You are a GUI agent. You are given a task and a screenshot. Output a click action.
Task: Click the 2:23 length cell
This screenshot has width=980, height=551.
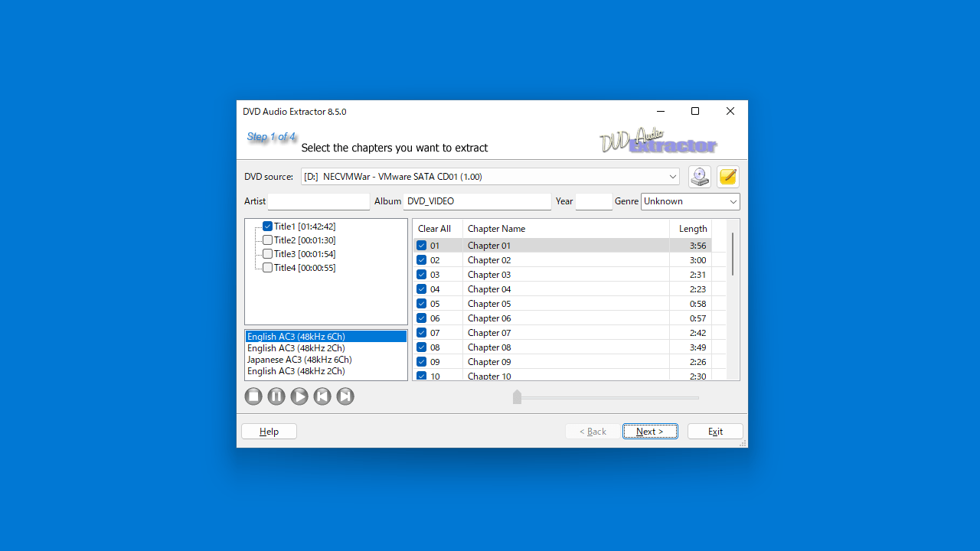691,289
